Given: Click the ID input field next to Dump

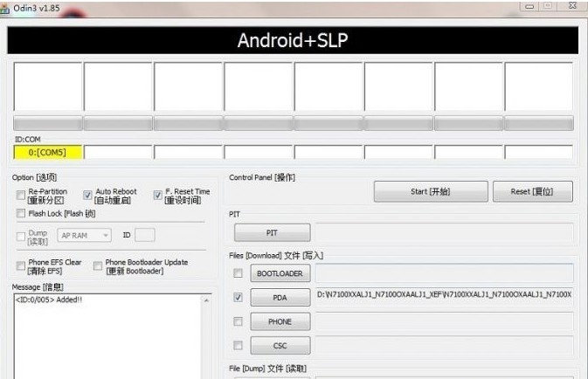Looking at the screenshot, I should 145,235.
